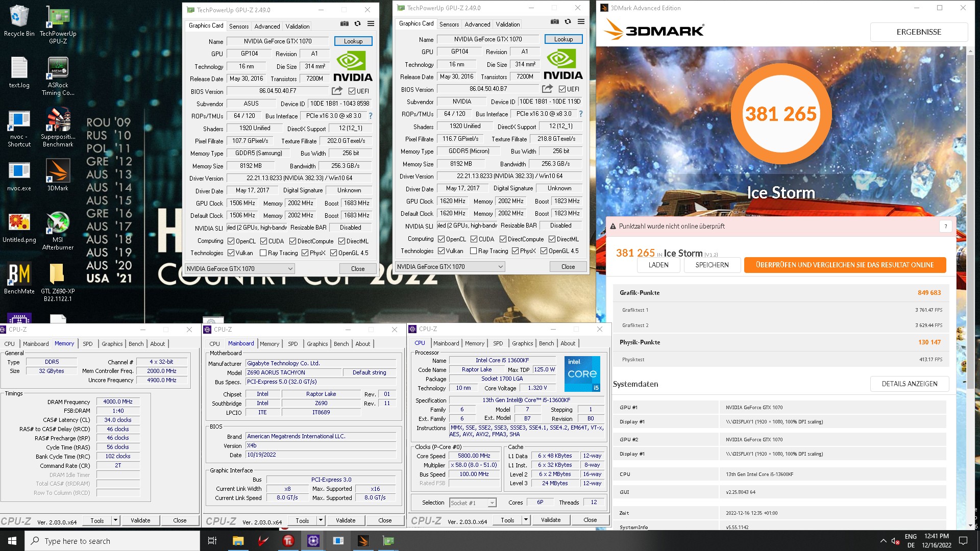Toggle OpenCL checkbox in left GPU-Z
980x551 pixels.
pyautogui.click(x=231, y=241)
